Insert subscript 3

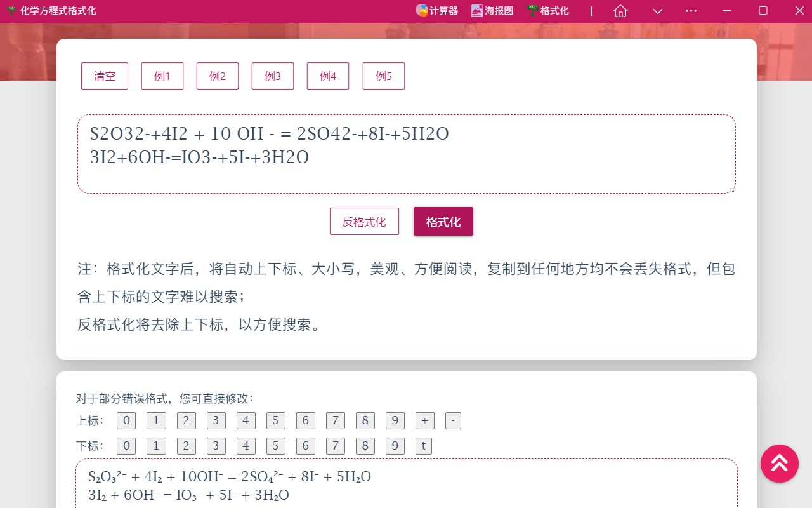(216, 446)
